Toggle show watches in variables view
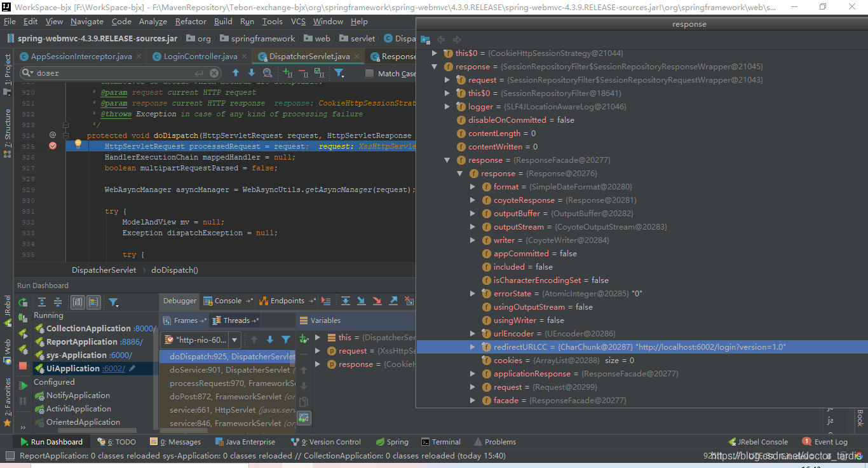Screen dimensions: 868x468 [304, 418]
